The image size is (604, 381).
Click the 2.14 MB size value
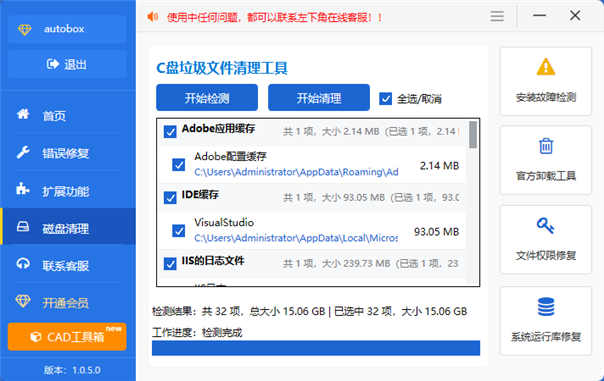click(439, 166)
